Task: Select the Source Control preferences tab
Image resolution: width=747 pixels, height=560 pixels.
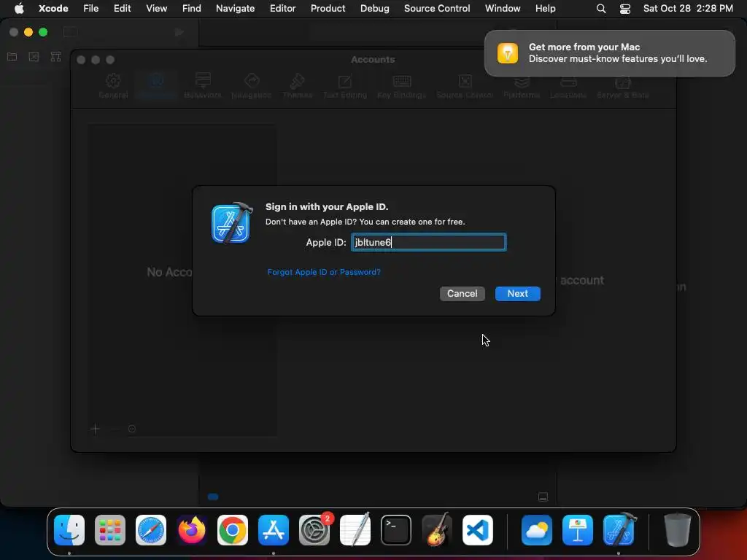Action: tap(465, 86)
